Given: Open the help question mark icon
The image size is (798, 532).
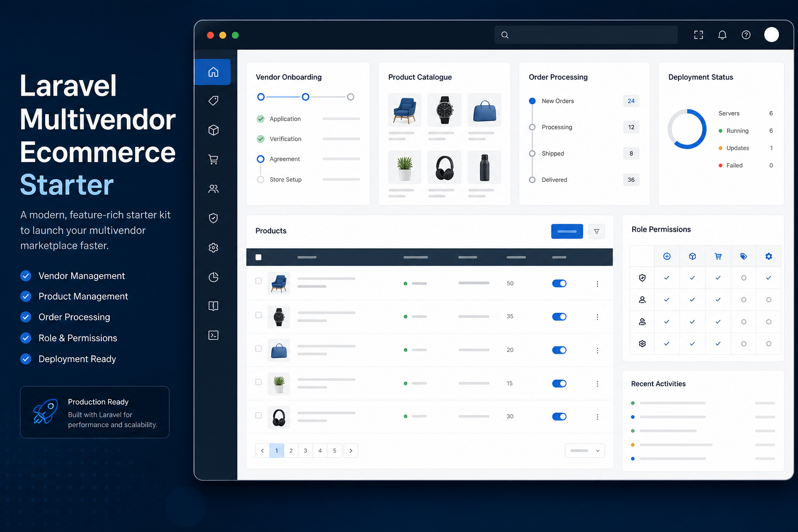Looking at the screenshot, I should 746,35.
